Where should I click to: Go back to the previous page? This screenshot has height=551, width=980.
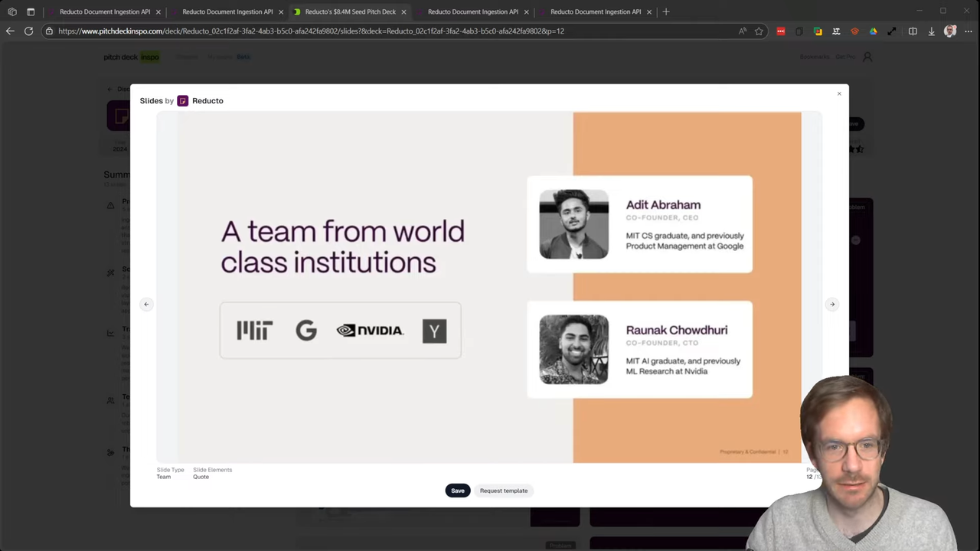(10, 31)
